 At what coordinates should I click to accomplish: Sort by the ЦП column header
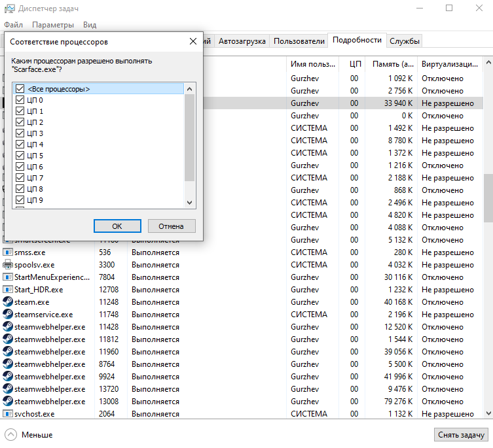pos(352,64)
